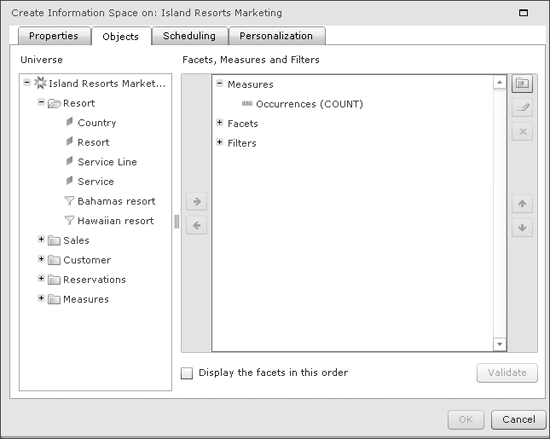Click the Cancel button

pyautogui.click(x=518, y=420)
